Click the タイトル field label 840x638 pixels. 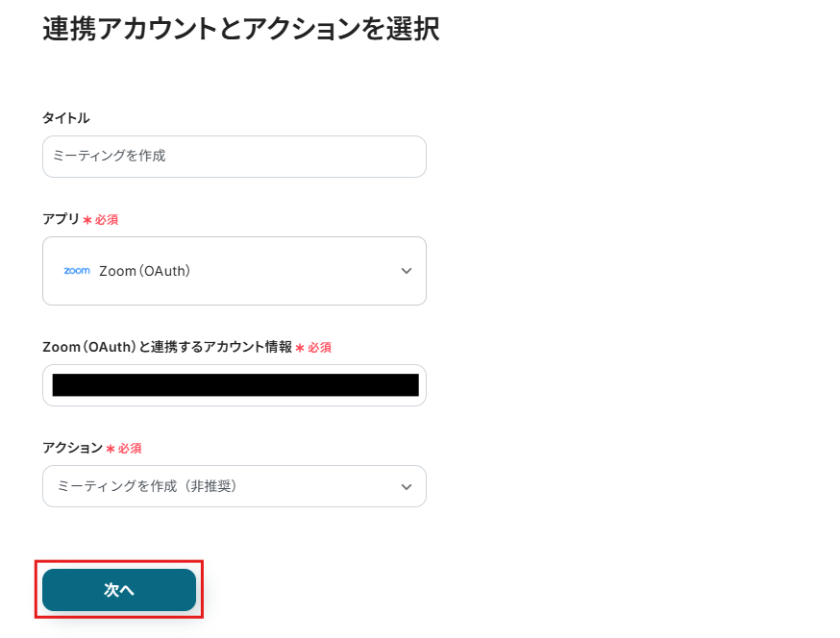66,118
